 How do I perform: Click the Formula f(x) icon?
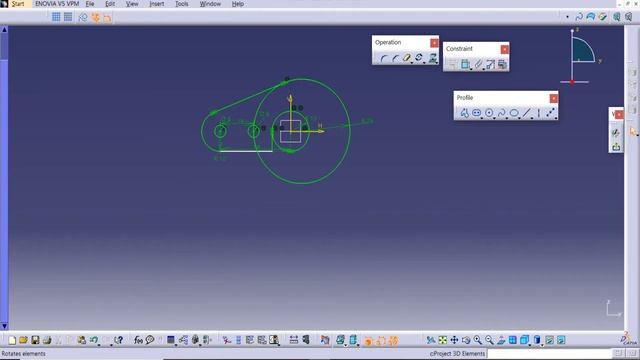(x=138, y=340)
